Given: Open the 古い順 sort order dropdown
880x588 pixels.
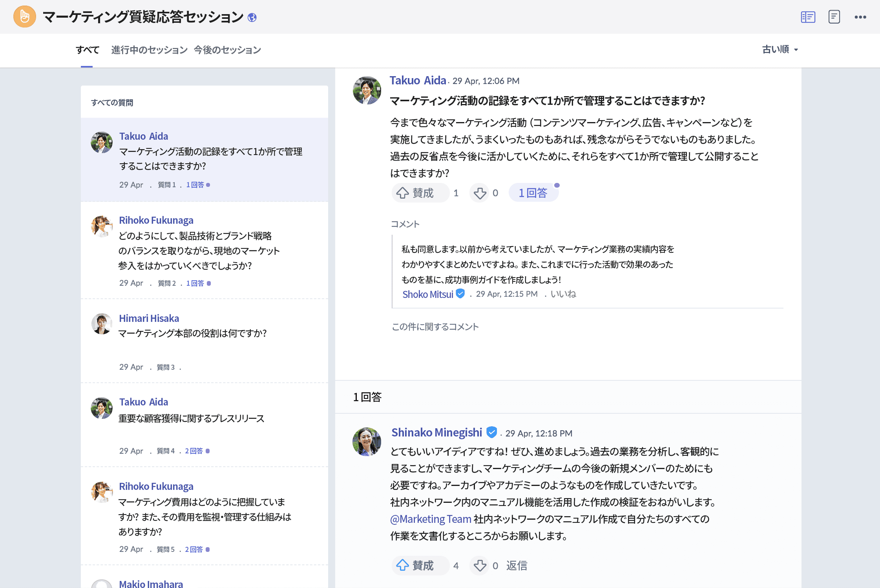Looking at the screenshot, I should click(x=780, y=50).
